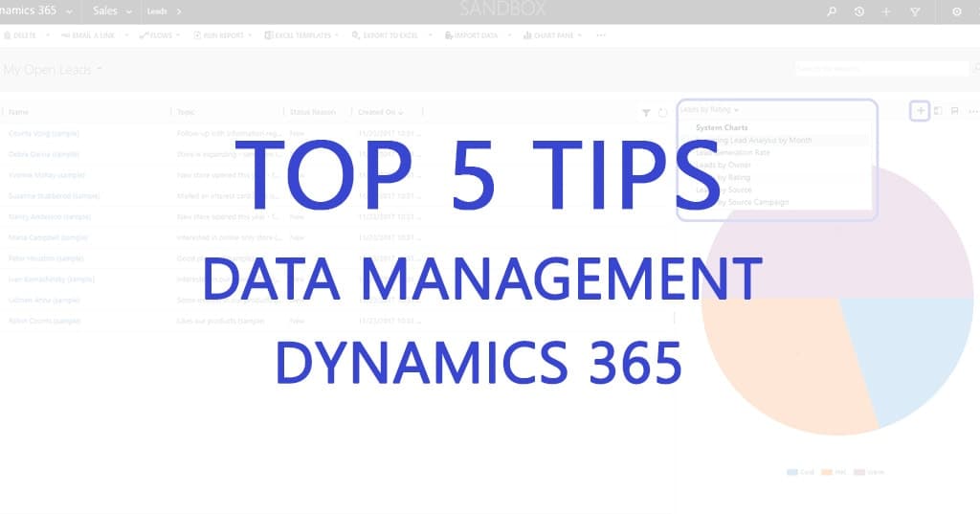Screen dimensions: 980x514
Task: Open the Delete dropdown arrow
Action: pyautogui.click(x=48, y=35)
